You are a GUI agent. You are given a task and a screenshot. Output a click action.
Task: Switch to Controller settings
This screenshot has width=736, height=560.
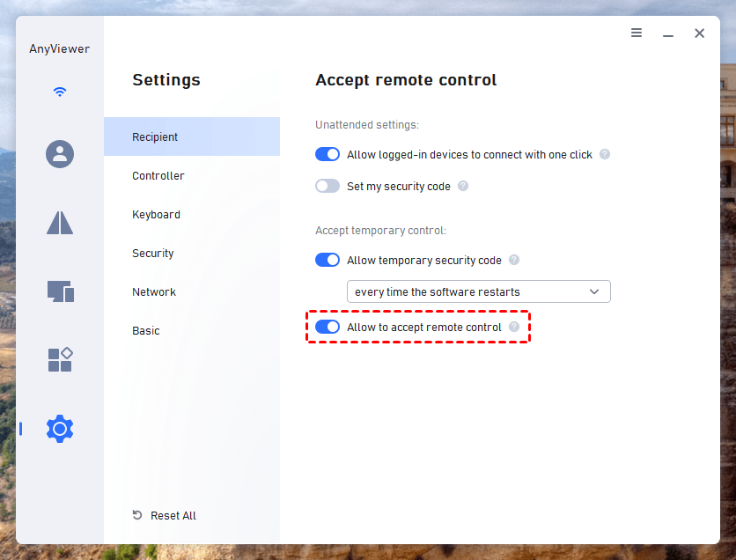(192, 175)
